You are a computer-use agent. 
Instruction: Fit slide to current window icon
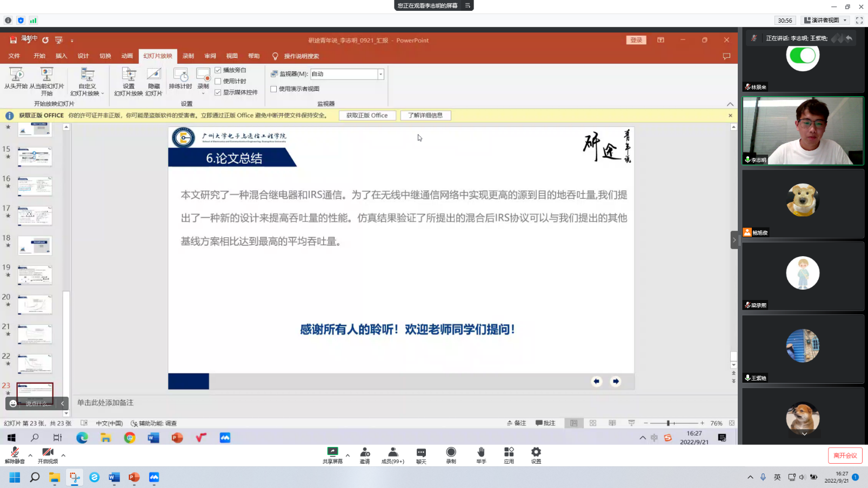[x=732, y=423]
